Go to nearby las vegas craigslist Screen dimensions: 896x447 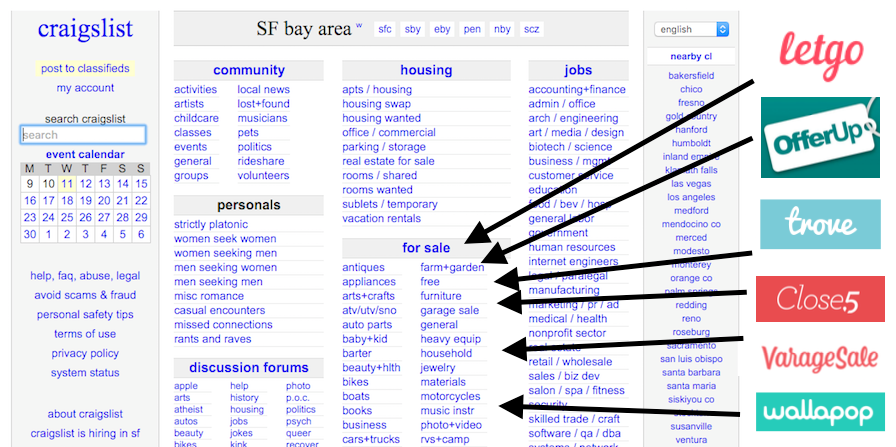(691, 183)
